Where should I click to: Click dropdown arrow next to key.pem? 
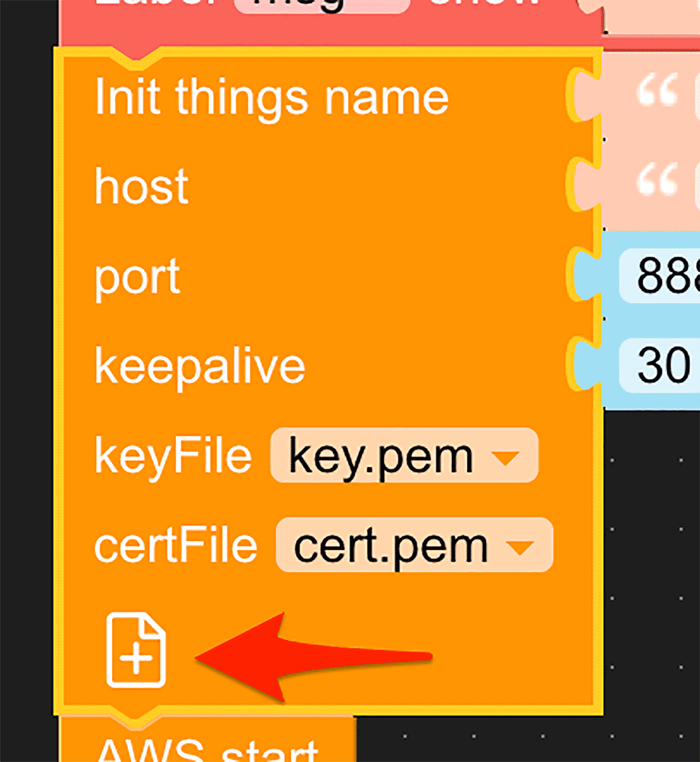(x=505, y=457)
